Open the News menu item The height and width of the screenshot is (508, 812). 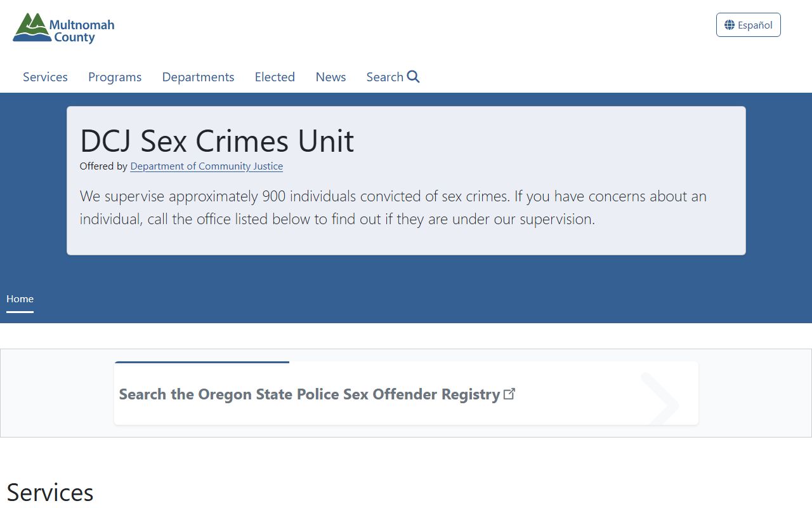(331, 77)
